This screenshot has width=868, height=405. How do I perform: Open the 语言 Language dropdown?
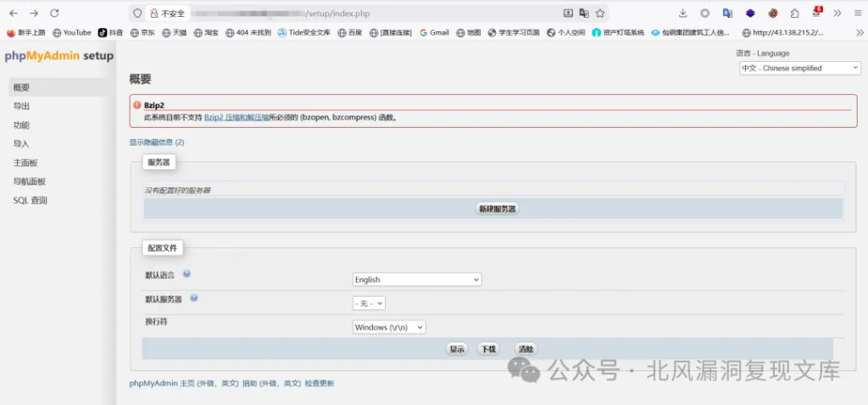click(x=799, y=68)
